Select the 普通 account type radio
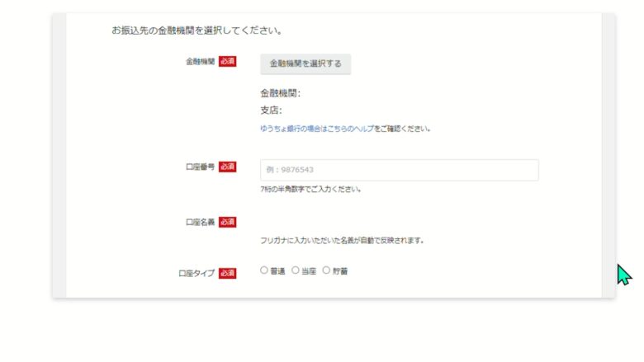This screenshot has width=644, height=362. (x=264, y=270)
